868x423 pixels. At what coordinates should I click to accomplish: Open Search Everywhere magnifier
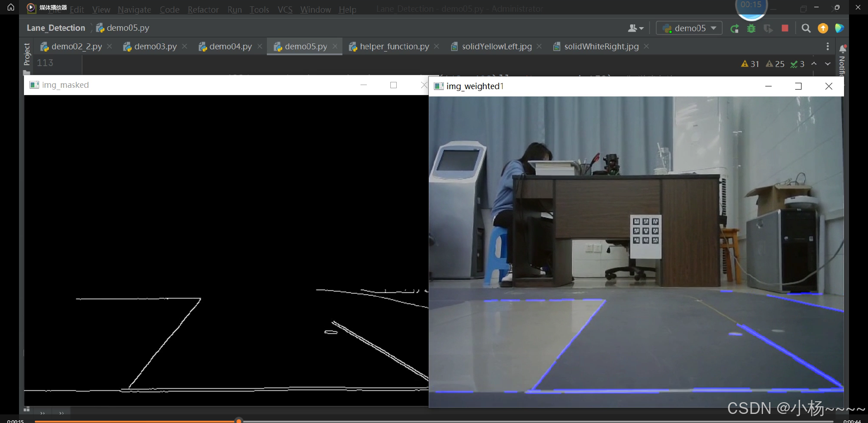click(x=806, y=29)
